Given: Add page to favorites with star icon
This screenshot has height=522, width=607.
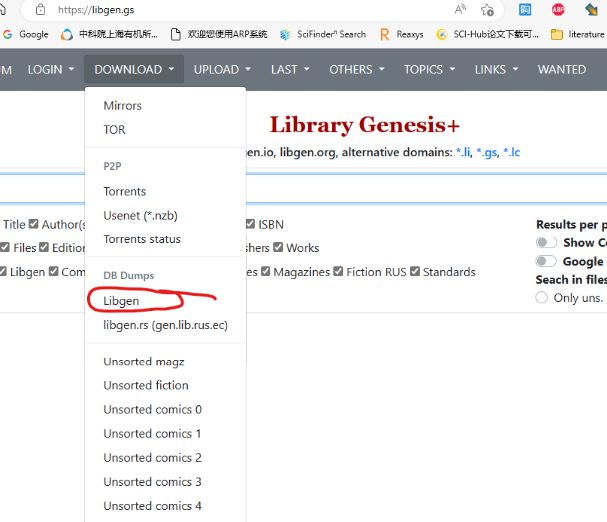Looking at the screenshot, I should click(x=487, y=9).
